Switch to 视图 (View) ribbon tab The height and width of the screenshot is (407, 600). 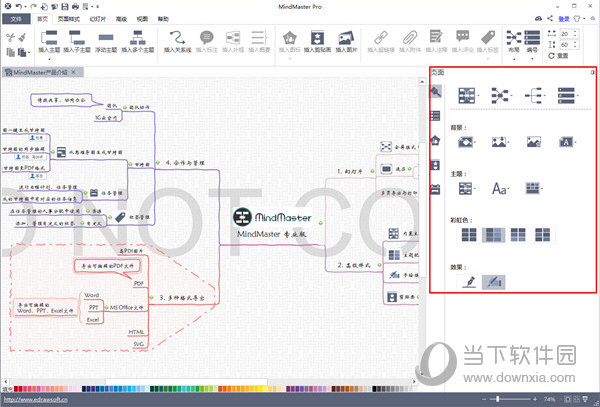[142, 19]
